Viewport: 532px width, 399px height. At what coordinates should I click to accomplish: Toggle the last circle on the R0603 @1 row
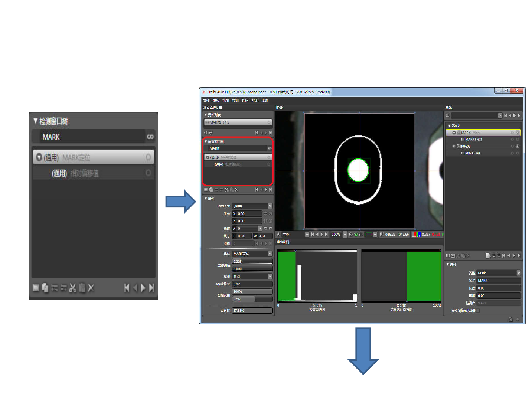518,153
